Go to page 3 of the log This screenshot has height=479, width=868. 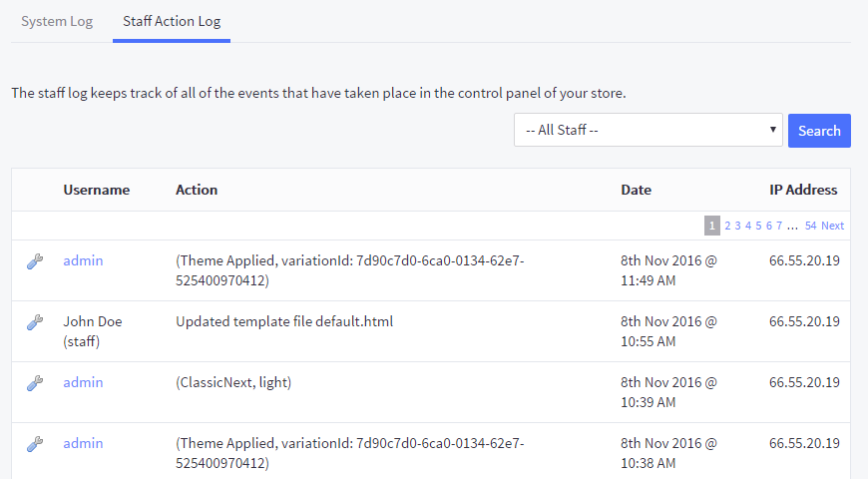point(737,226)
